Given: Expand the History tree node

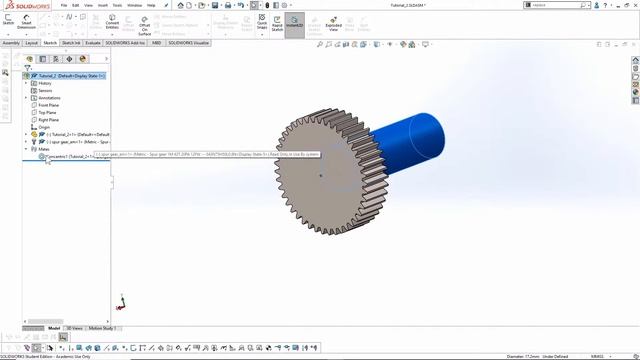Looking at the screenshot, I should click(26, 83).
